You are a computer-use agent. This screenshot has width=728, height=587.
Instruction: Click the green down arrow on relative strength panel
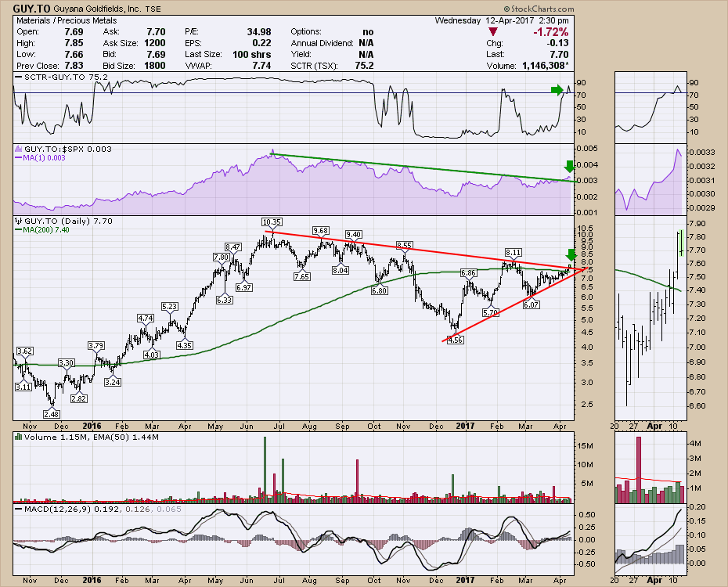[569, 166]
